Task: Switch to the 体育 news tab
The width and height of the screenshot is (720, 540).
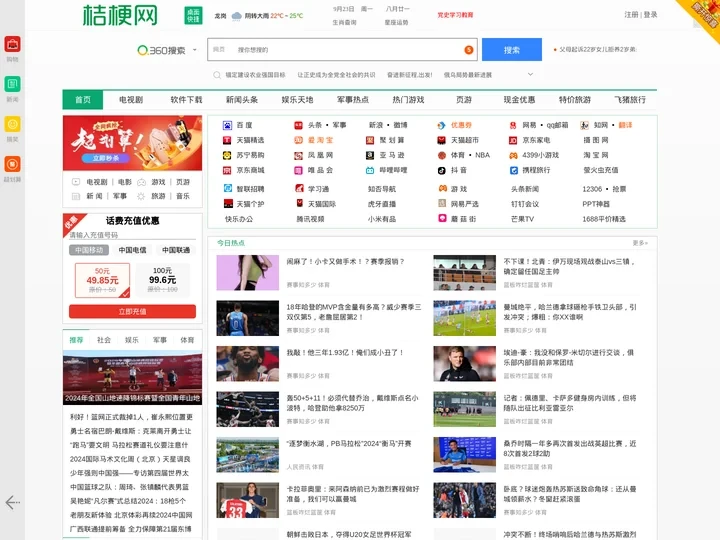Action: (x=187, y=340)
